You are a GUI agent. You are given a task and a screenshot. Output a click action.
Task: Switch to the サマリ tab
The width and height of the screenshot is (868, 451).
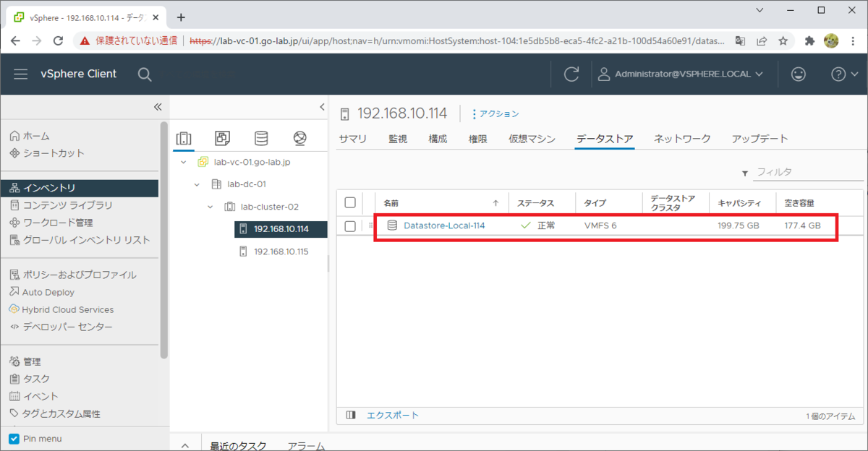(353, 139)
